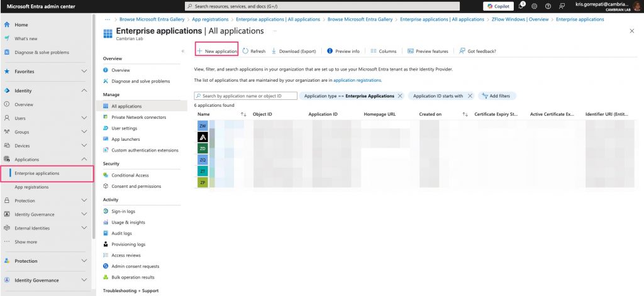Click Got feedback? toolbar item

478,52
